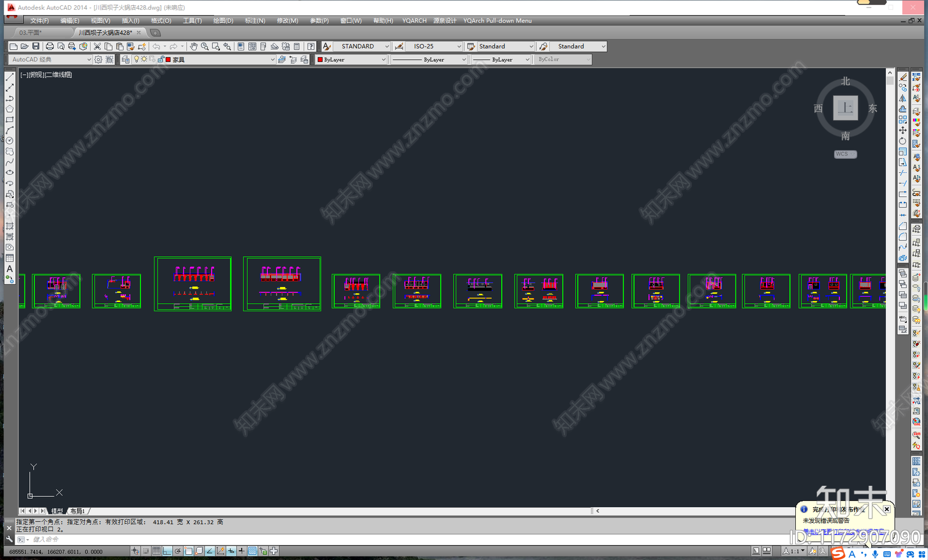The width and height of the screenshot is (928, 560).
Task: Click the Zoom Realtime magnifier icon
Action: click(205, 46)
